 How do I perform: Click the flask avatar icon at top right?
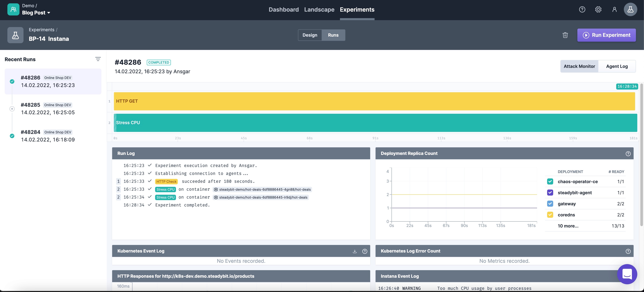coord(630,10)
